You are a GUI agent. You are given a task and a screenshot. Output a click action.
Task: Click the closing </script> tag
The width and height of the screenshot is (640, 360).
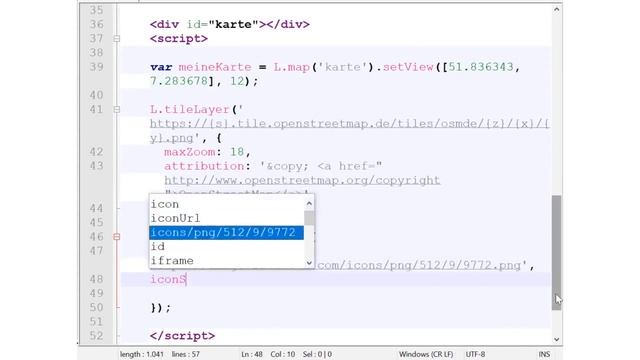coord(182,336)
